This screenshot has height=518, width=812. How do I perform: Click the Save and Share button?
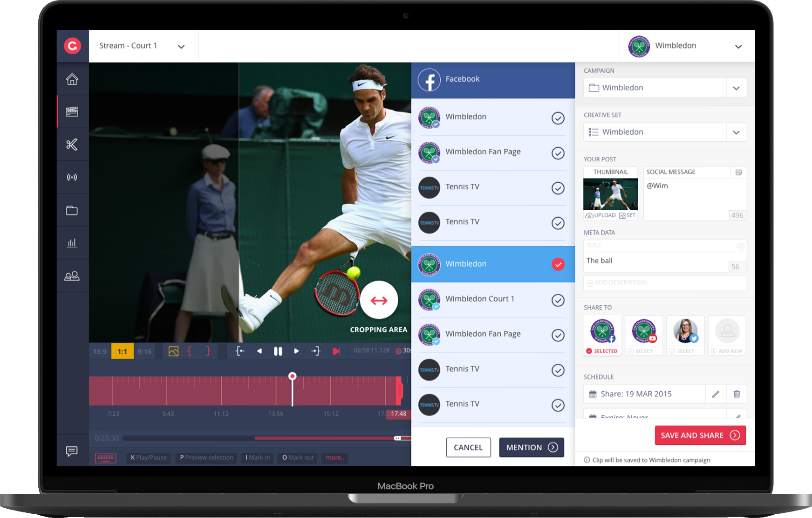[700, 435]
